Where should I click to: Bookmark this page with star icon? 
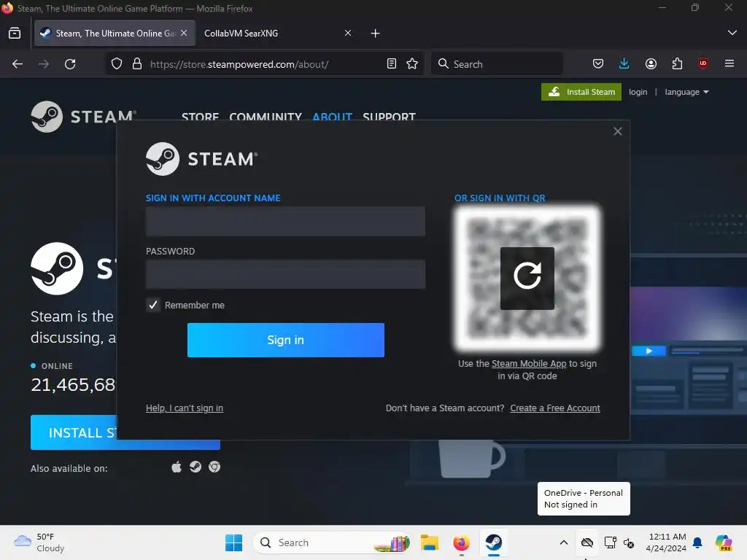pyautogui.click(x=413, y=64)
